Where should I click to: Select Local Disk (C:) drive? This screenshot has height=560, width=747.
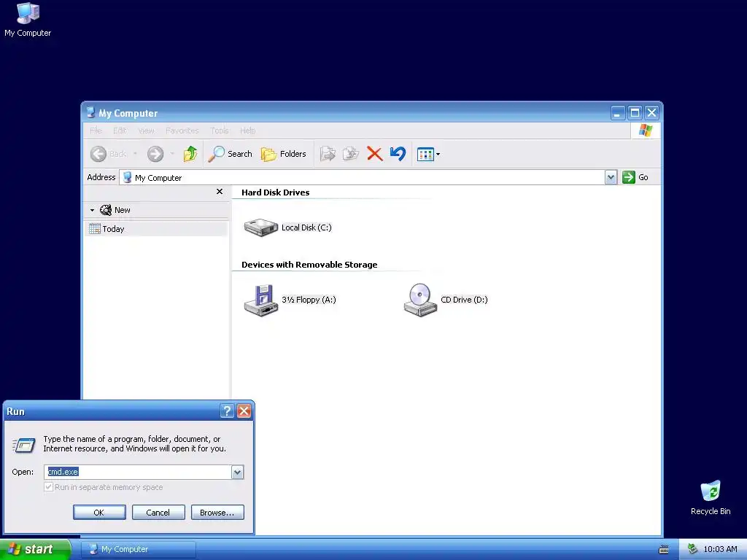click(x=287, y=227)
